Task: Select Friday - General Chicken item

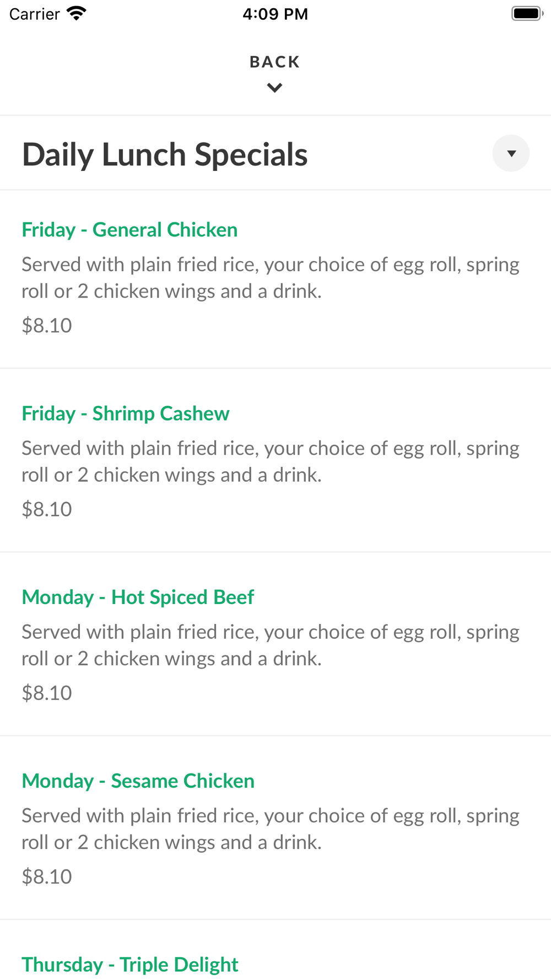Action: 129,230
